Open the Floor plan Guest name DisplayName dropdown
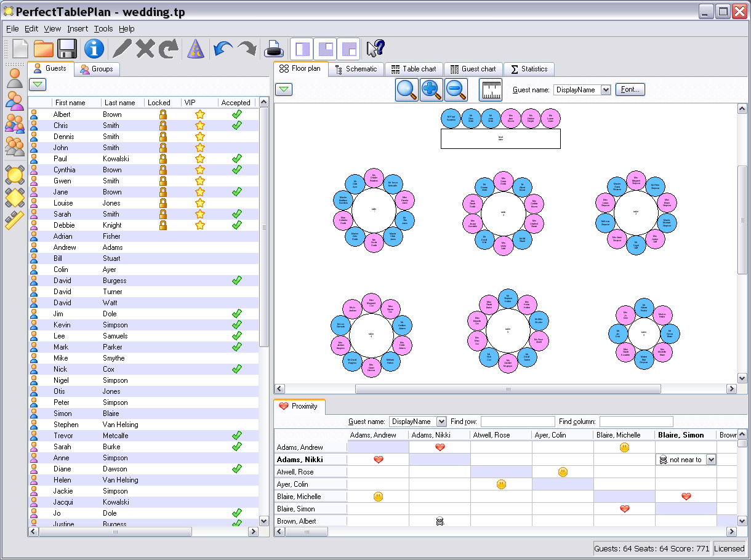Screen dimensions: 751x560 606,90
